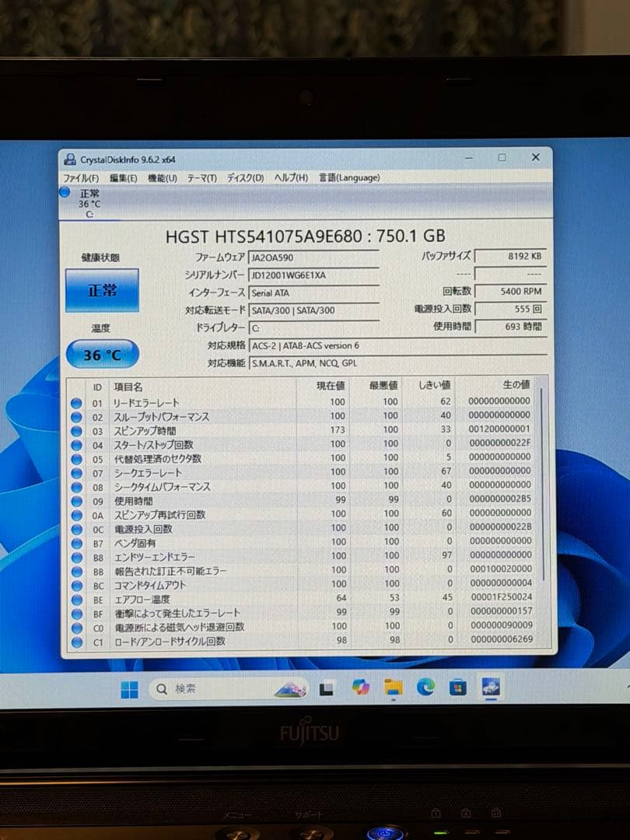Click status dot for BE エアフロー温度

[x=76, y=600]
